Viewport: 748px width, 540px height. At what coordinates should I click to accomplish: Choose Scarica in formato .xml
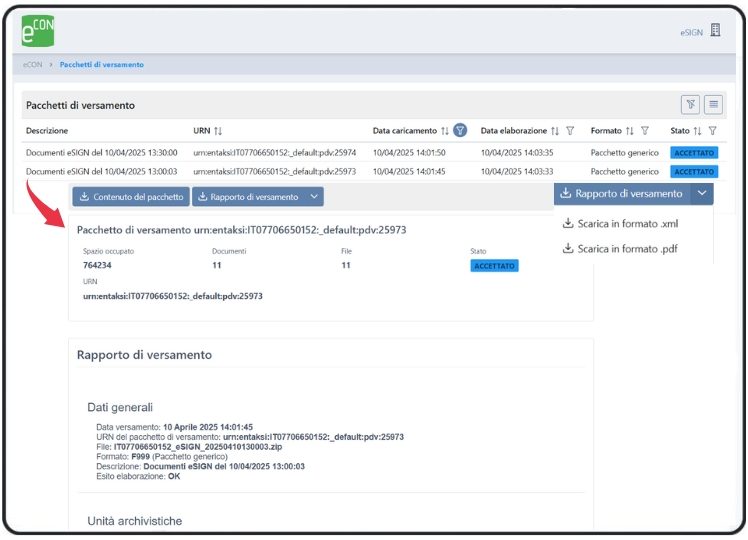pyautogui.click(x=621, y=223)
